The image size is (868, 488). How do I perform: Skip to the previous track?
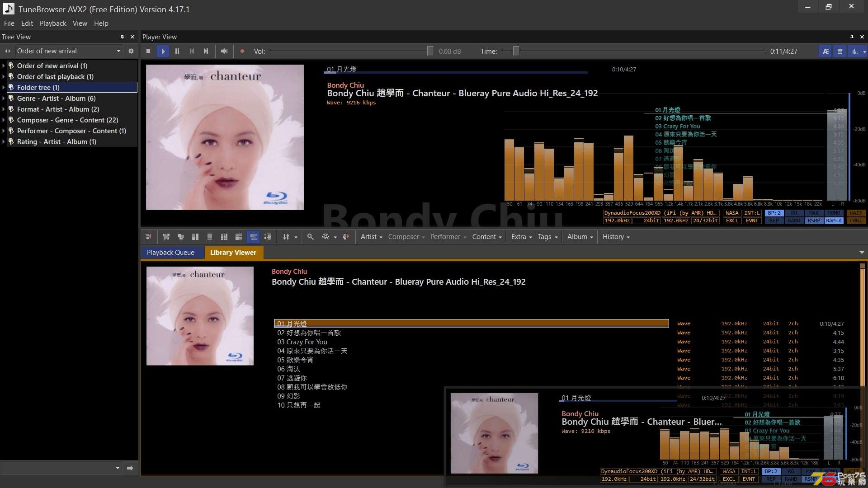click(x=192, y=52)
